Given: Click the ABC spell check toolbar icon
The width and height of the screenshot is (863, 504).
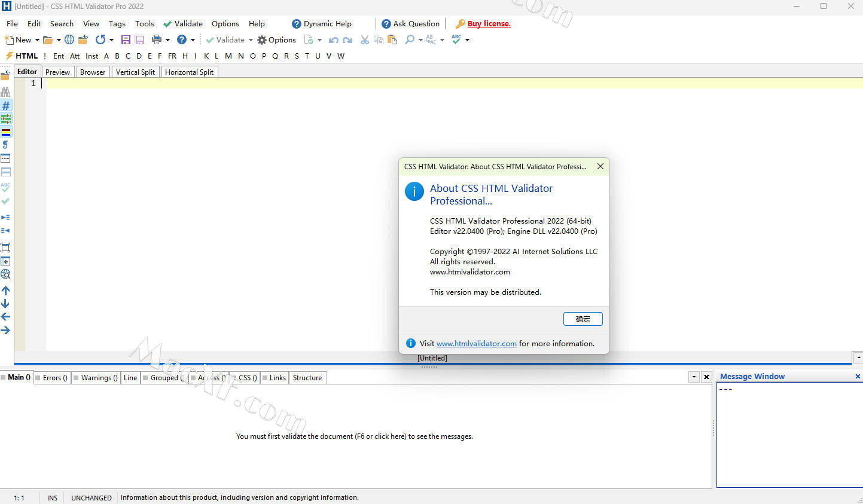Looking at the screenshot, I should tap(456, 39).
